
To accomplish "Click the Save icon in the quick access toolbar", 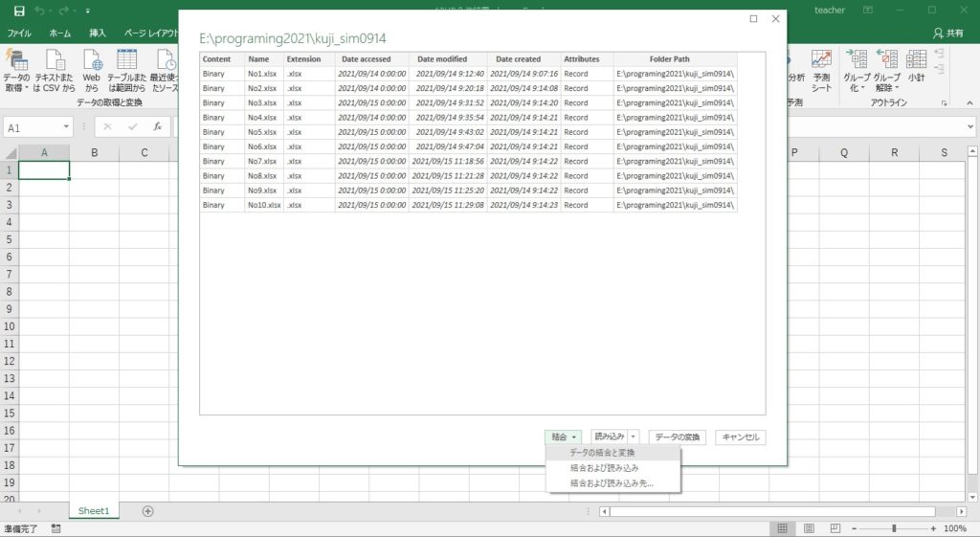I will (19, 11).
